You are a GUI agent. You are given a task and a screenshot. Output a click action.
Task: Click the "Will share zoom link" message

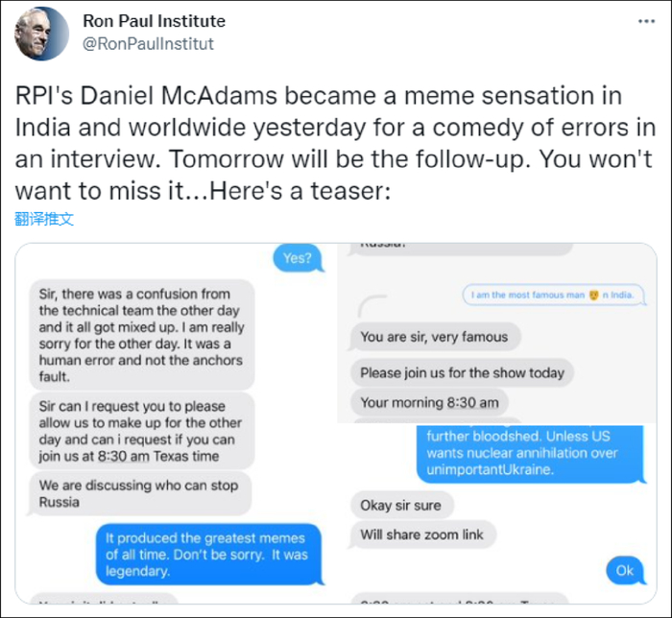pos(422,535)
